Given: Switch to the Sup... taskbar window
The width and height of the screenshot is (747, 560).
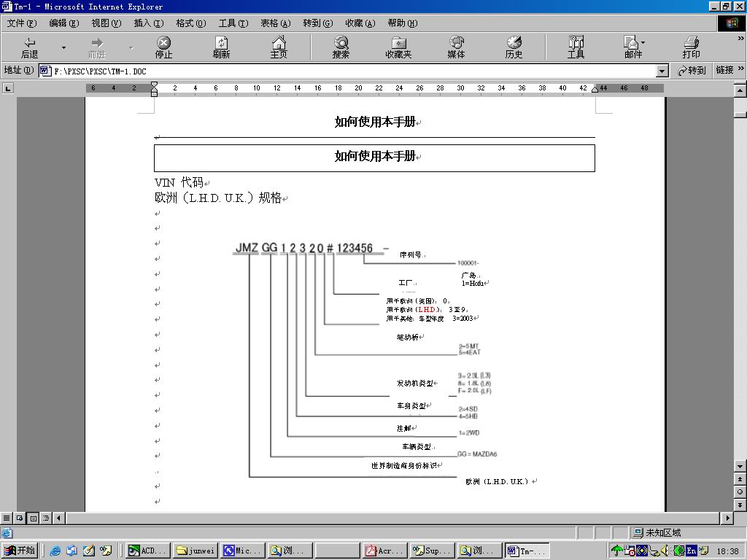Looking at the screenshot, I should click(432, 551).
